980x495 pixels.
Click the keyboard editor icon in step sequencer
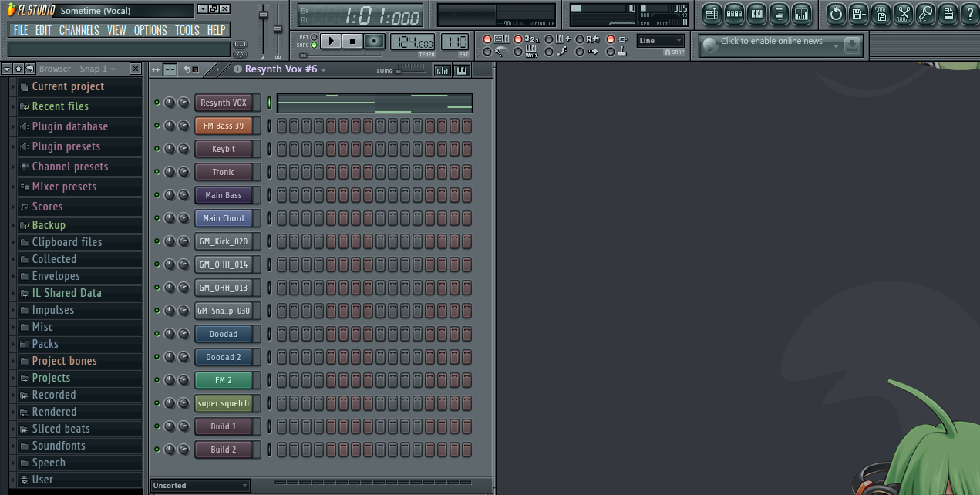(462, 70)
